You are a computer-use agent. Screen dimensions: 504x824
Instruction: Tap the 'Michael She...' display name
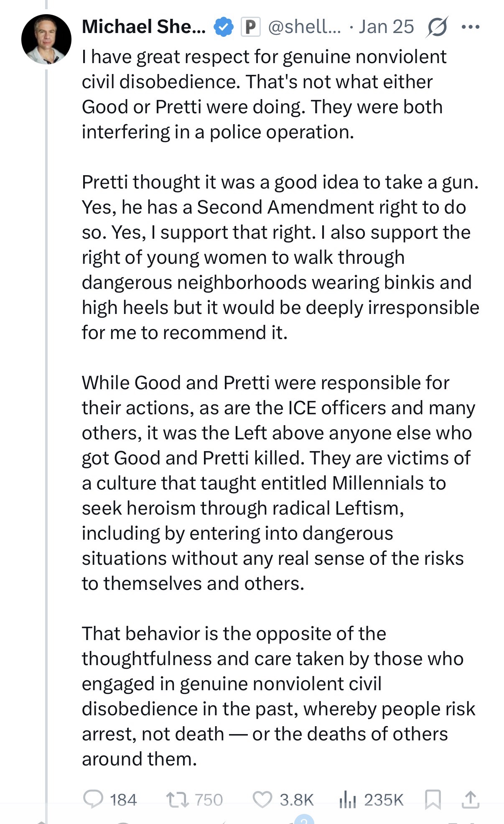(143, 27)
